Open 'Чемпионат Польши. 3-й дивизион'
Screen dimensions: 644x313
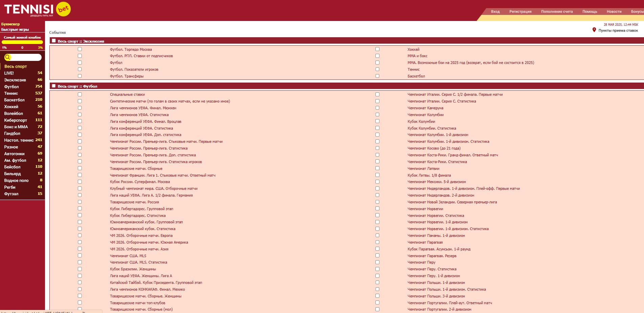click(436, 296)
